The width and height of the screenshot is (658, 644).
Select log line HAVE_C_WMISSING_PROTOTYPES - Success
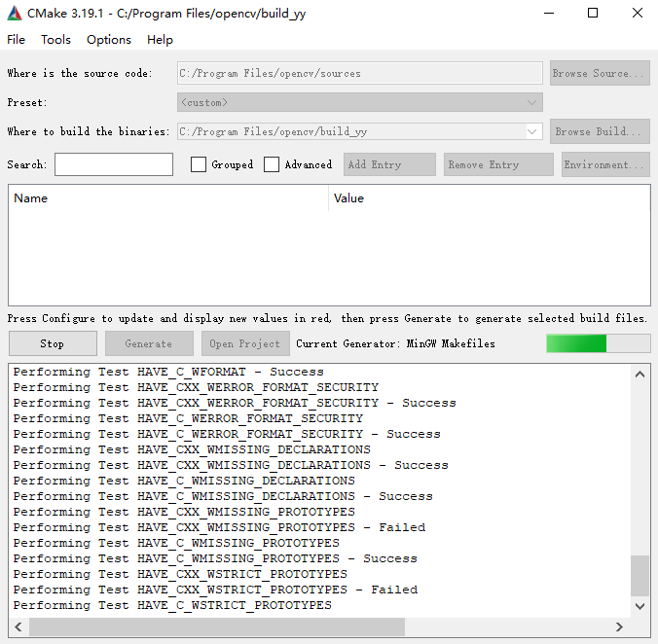(x=215, y=558)
